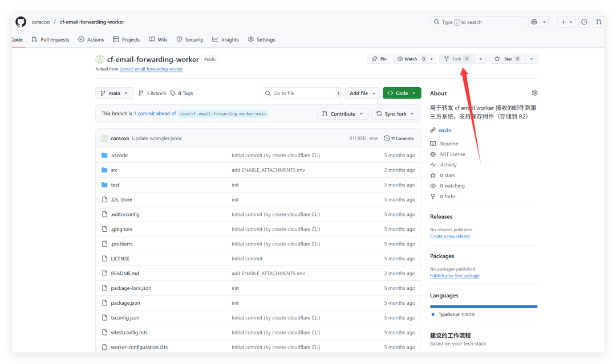Screen dimensions: 616x364
Task: Click Create a new release link
Action: [450, 236]
